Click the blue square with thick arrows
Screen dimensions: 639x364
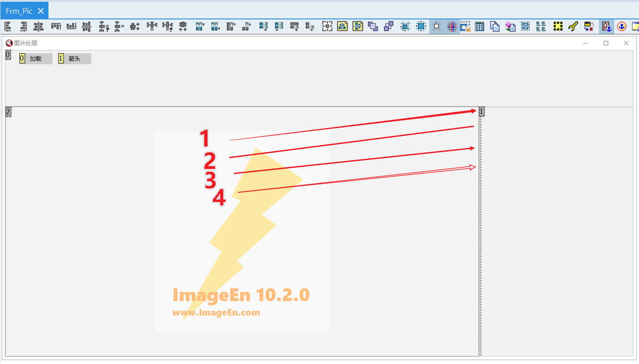tap(421, 27)
